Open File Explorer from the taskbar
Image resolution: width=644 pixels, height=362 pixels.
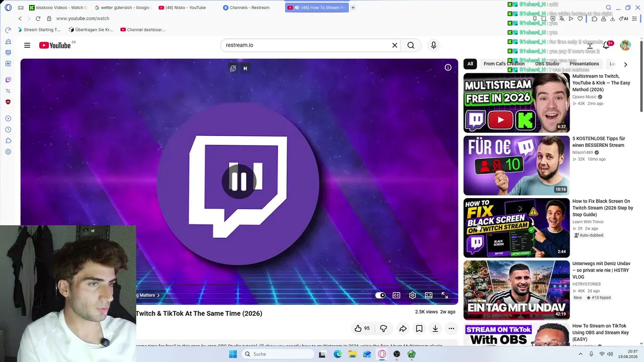click(x=352, y=354)
